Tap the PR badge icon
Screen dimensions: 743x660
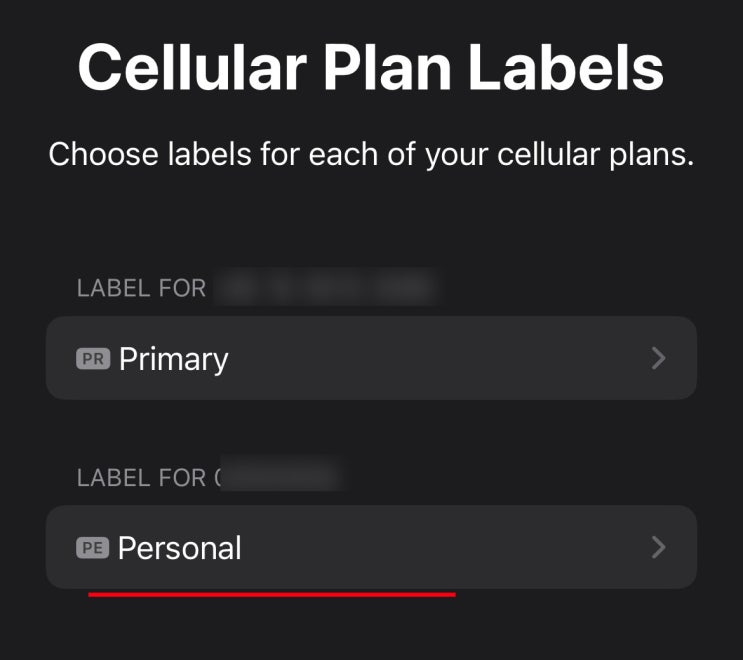(92, 358)
